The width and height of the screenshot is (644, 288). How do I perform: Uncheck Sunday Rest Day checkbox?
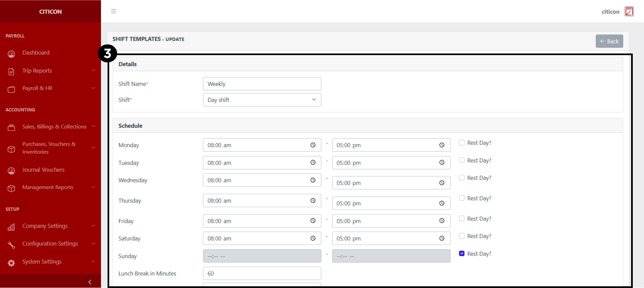point(462,254)
